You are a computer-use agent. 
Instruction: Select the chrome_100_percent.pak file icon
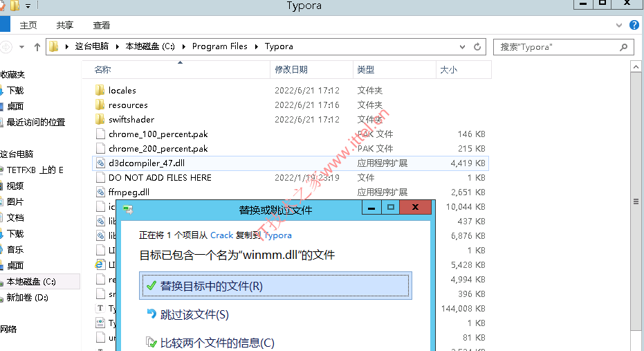click(x=100, y=134)
